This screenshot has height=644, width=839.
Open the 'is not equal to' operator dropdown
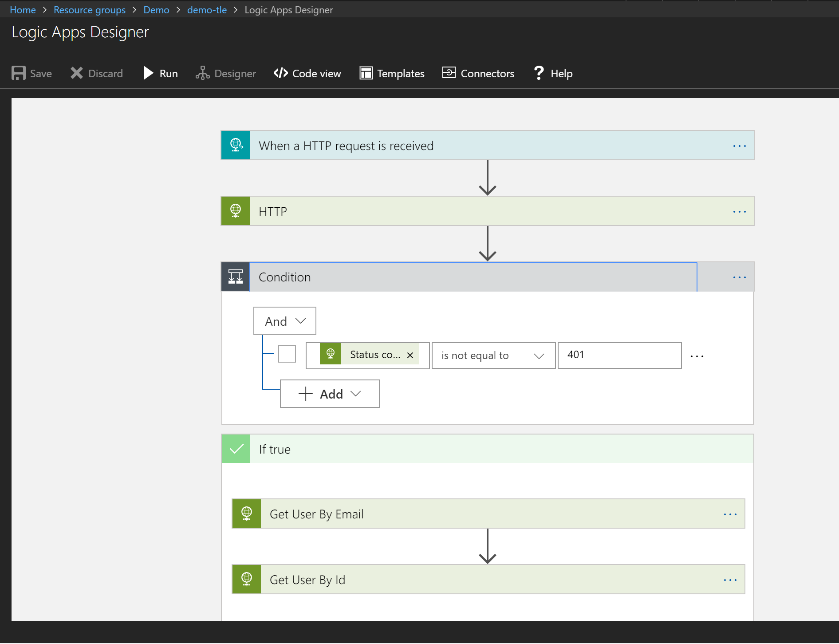493,356
